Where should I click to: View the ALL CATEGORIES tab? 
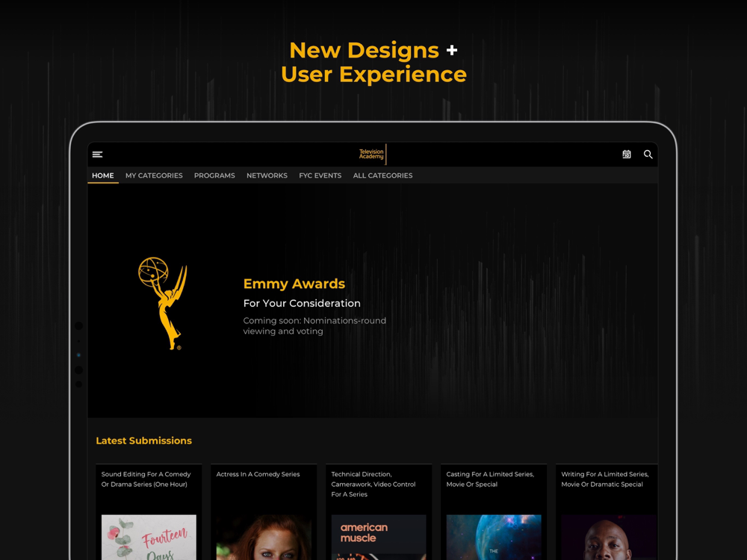pyautogui.click(x=382, y=175)
